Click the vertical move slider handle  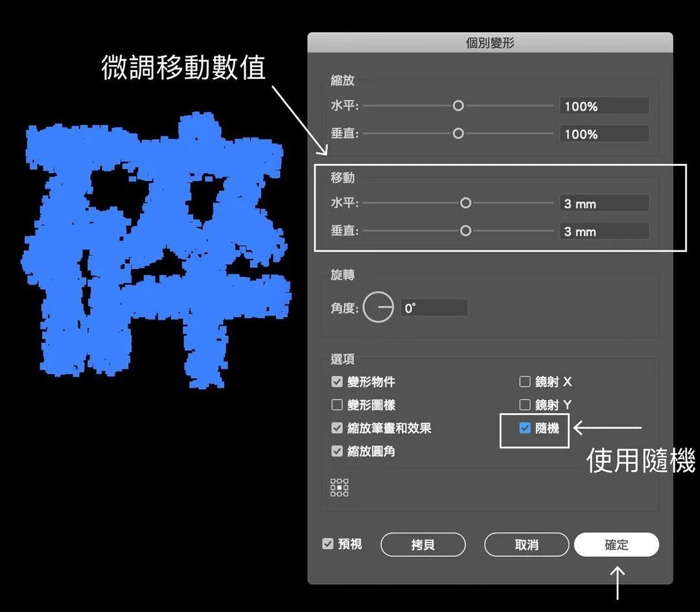(465, 231)
